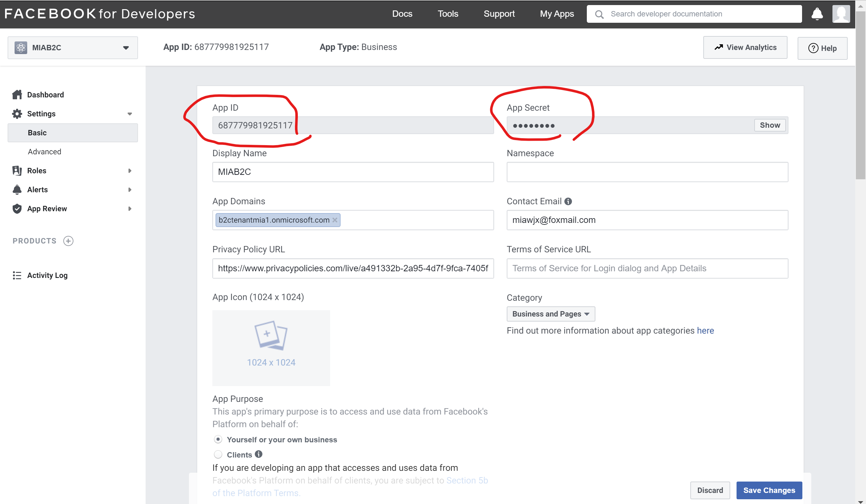The width and height of the screenshot is (866, 504).
Task: Open the user profile avatar
Action: click(841, 14)
